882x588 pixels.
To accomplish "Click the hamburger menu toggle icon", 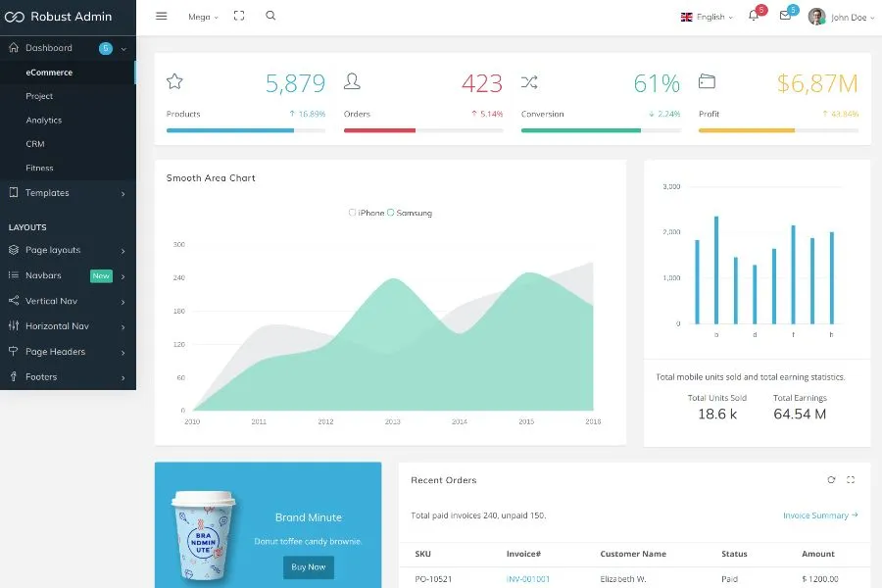I will point(162,17).
